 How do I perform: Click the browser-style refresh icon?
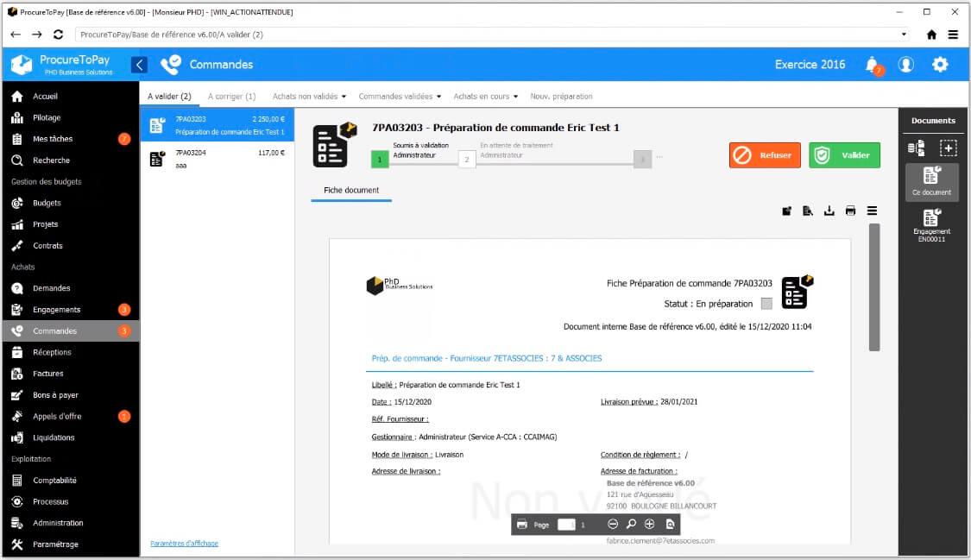[59, 35]
